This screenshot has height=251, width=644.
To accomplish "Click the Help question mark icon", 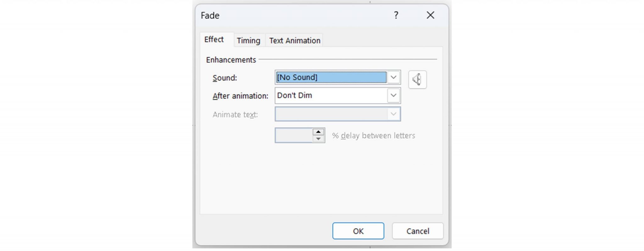I will 396,15.
